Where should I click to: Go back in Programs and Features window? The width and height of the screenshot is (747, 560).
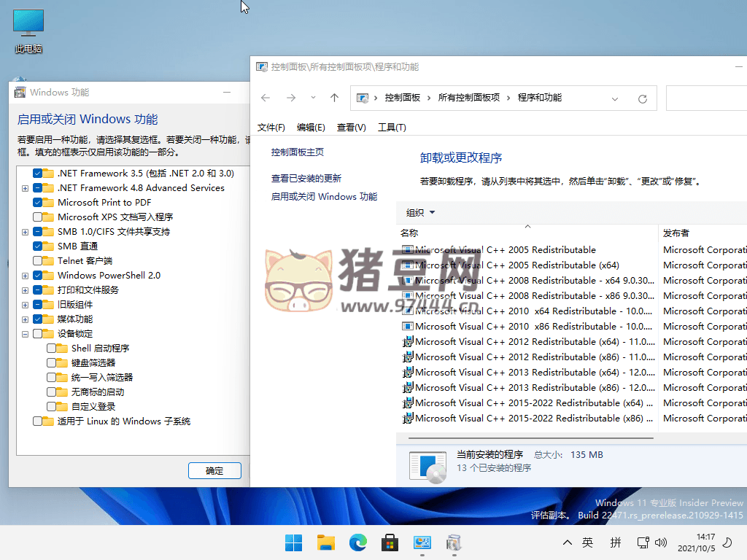(x=266, y=98)
